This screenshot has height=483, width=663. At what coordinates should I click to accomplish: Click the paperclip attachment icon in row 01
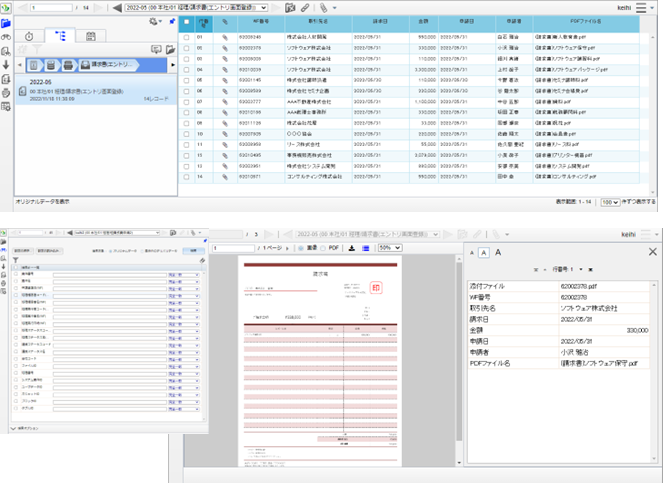coord(225,37)
